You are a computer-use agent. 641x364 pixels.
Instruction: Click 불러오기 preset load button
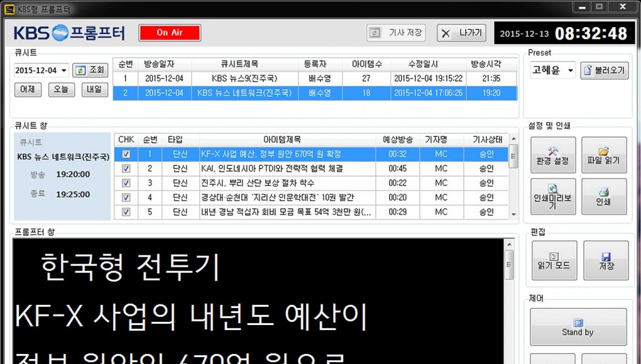click(604, 70)
